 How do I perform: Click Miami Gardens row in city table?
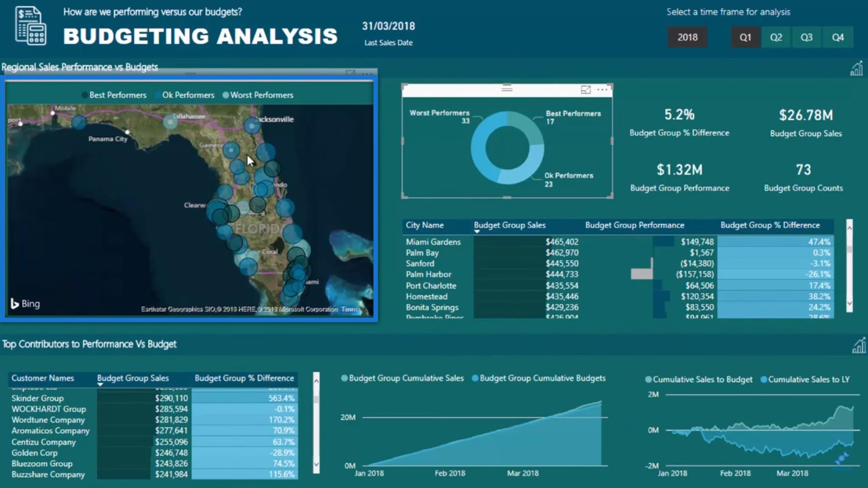[618, 242]
